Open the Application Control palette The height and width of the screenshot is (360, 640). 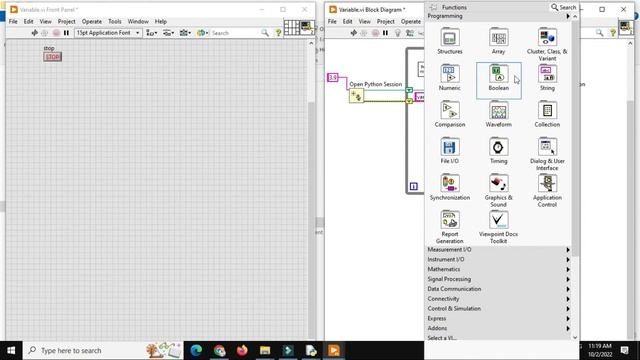click(x=547, y=190)
